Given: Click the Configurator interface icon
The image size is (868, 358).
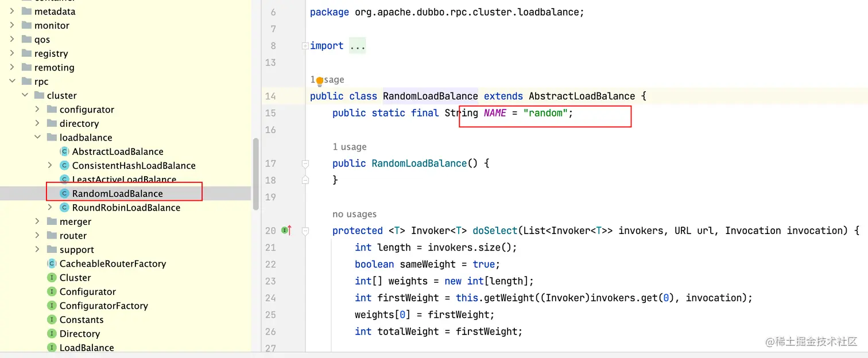Looking at the screenshot, I should 52,291.
